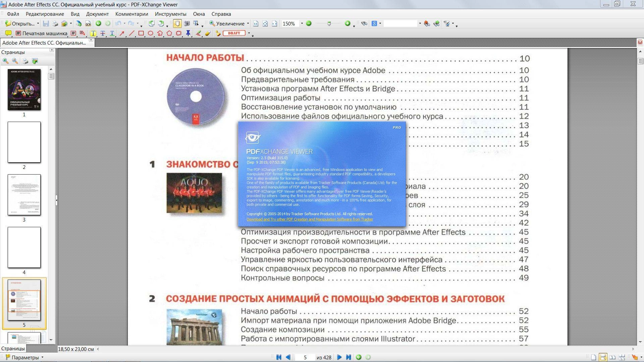The image size is (644, 362).
Task: Select the Typewriter (Печатная машинка) tool
Action: (42, 33)
